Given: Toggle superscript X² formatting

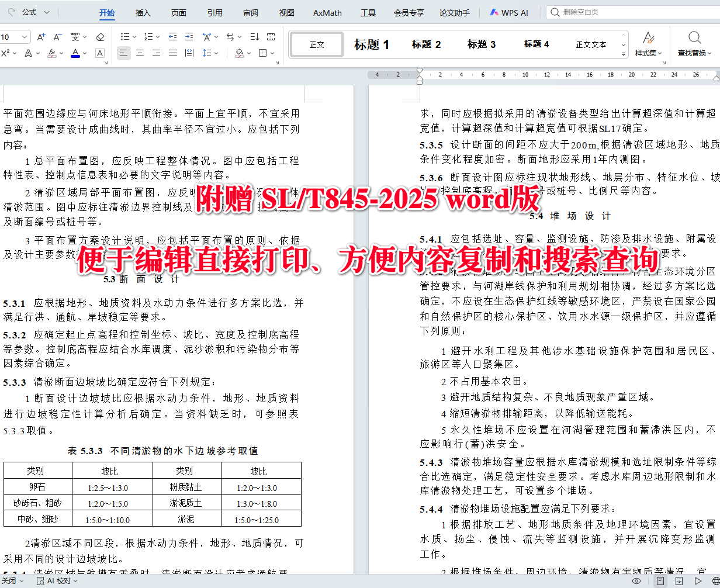Looking at the screenshot, I should (5, 53).
